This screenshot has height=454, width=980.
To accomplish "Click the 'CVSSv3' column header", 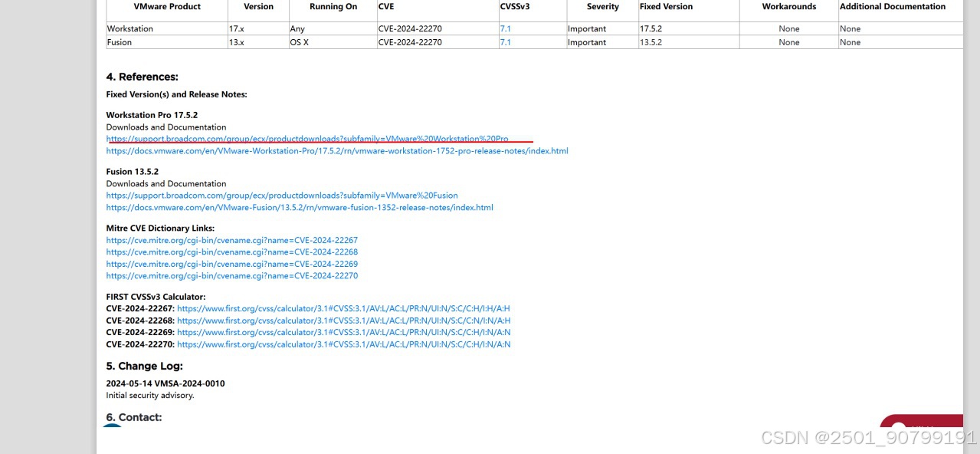I will click(x=515, y=7).
